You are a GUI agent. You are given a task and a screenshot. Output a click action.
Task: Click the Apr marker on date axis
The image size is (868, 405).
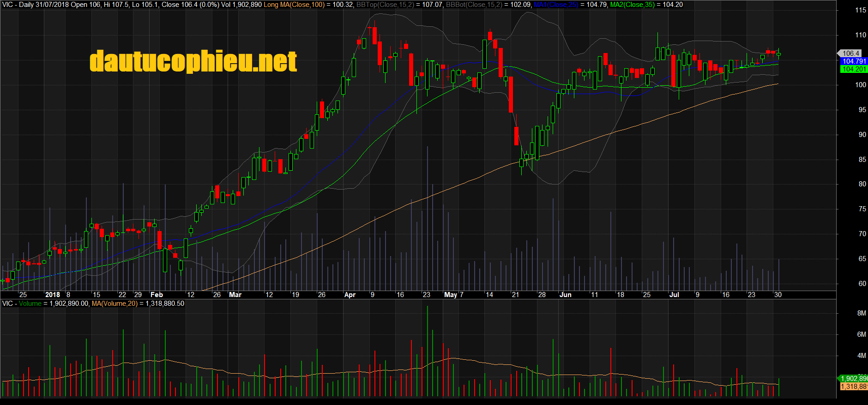tap(350, 295)
